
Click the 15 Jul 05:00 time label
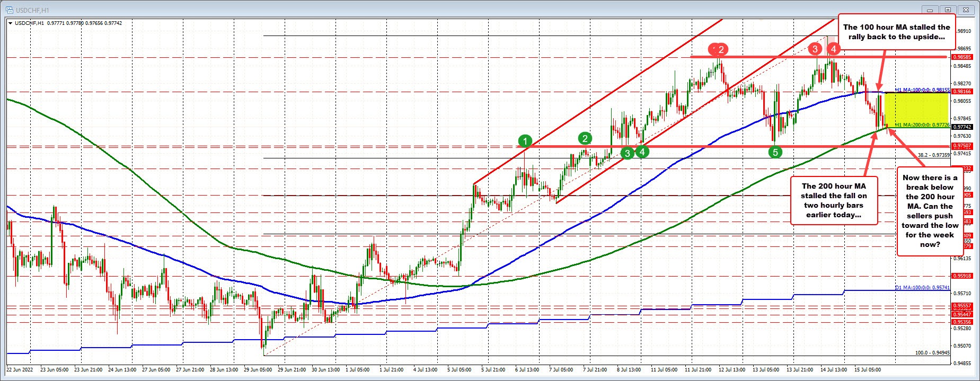pos(867,369)
